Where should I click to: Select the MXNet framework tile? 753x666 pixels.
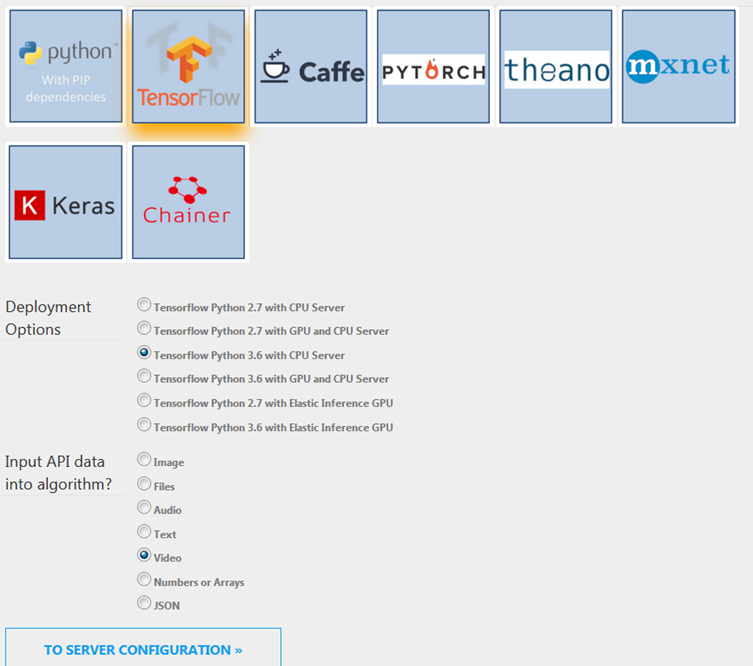click(679, 66)
